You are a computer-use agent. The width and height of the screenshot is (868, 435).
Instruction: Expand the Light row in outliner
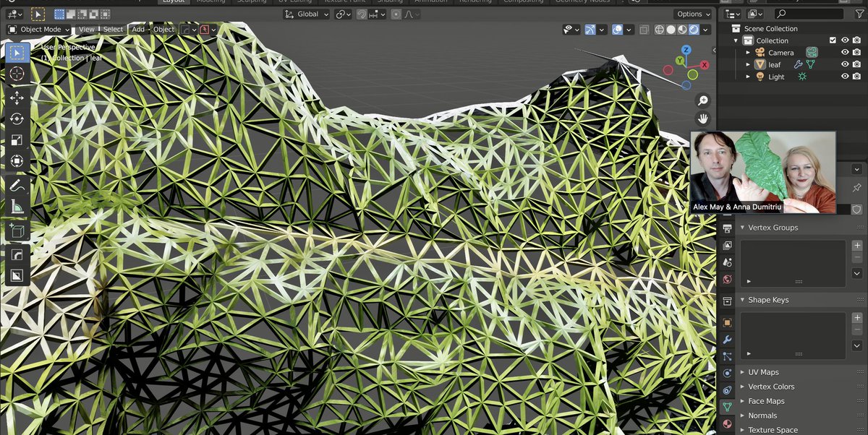749,77
